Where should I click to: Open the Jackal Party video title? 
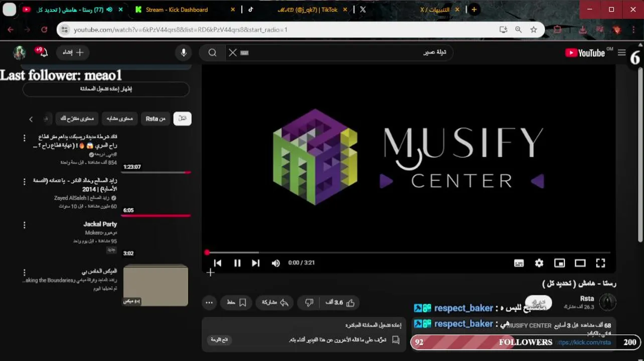[x=100, y=225]
